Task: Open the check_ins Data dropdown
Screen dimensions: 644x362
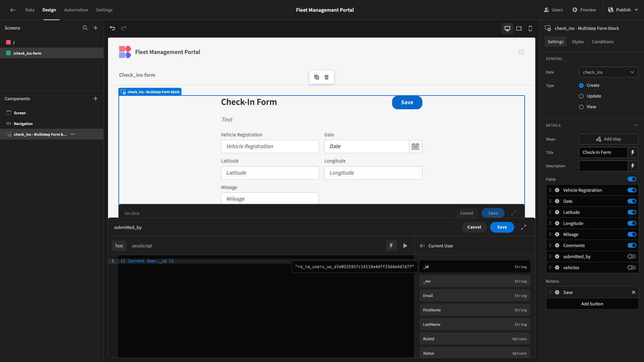Action: [608, 72]
